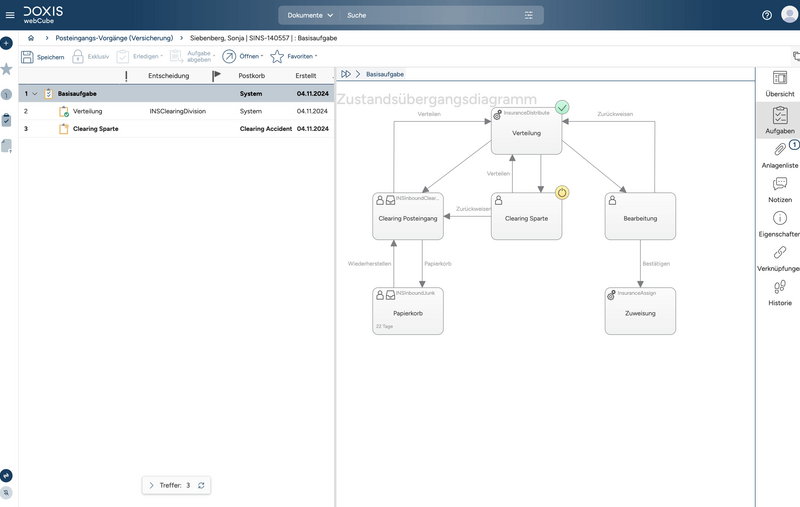
Task: Open the hamburger main menu
Action: [x=10, y=15]
